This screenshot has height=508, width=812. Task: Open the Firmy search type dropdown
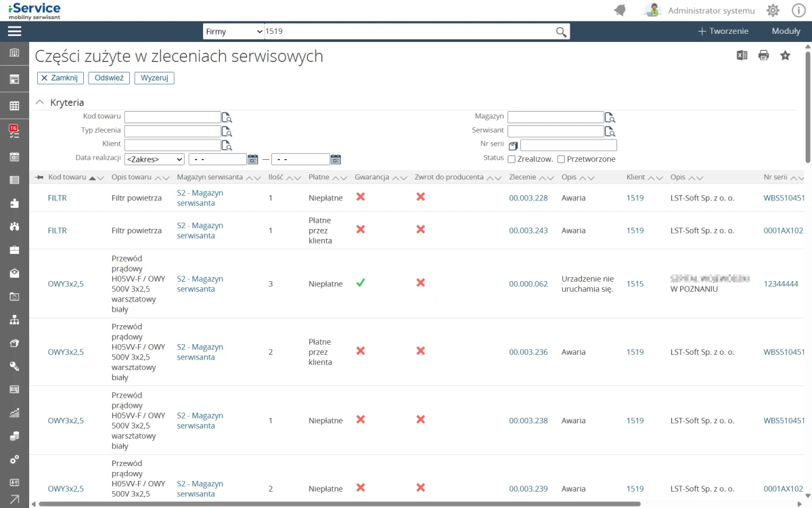coord(233,32)
